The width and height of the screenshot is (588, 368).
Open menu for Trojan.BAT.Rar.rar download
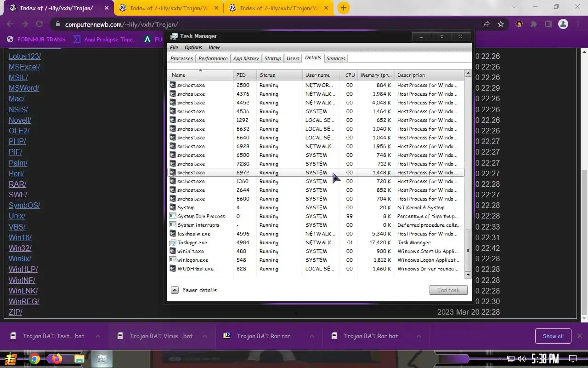tap(311, 336)
